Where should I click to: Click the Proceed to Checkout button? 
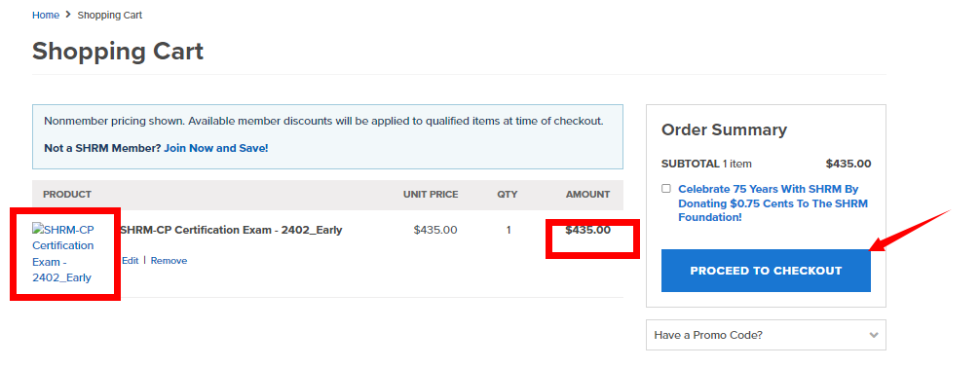click(x=766, y=271)
